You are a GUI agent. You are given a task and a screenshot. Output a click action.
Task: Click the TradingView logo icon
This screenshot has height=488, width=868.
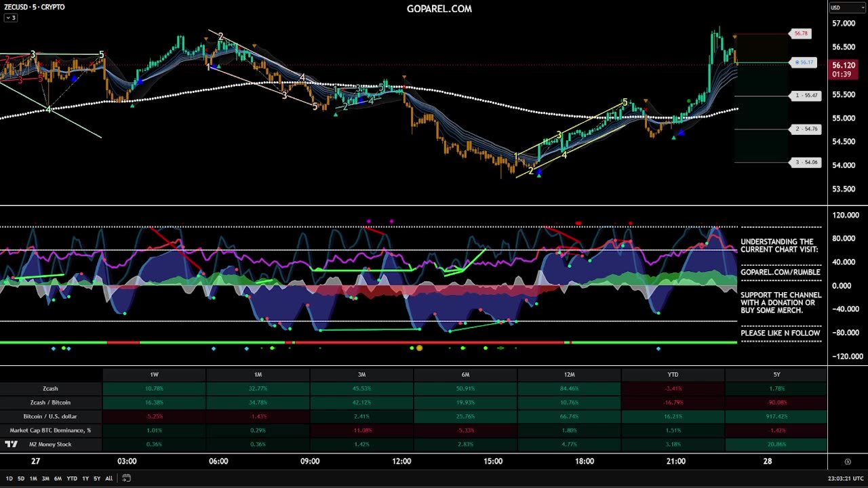click(11, 445)
